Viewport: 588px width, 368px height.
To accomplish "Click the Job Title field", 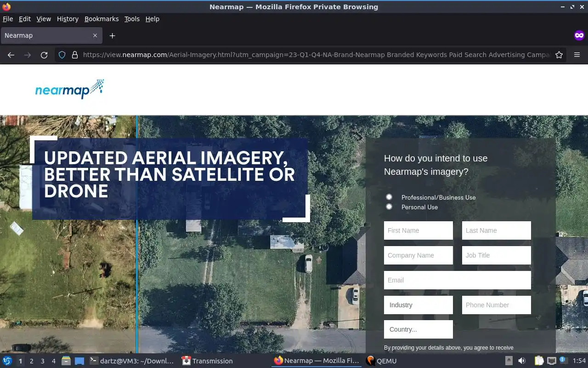I will (497, 255).
